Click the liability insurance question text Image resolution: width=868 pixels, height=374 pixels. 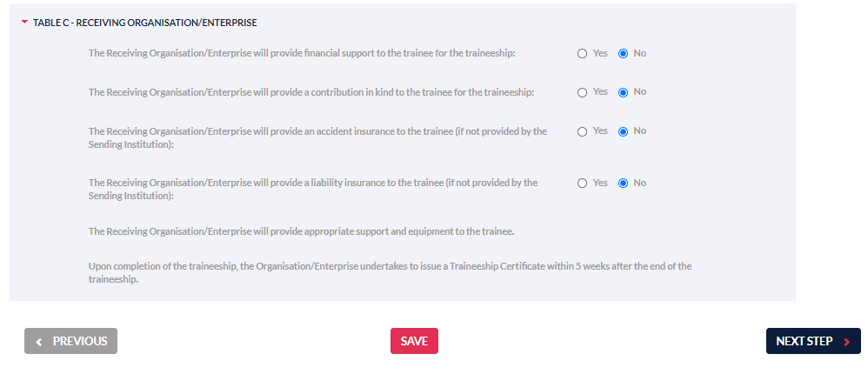(x=313, y=189)
